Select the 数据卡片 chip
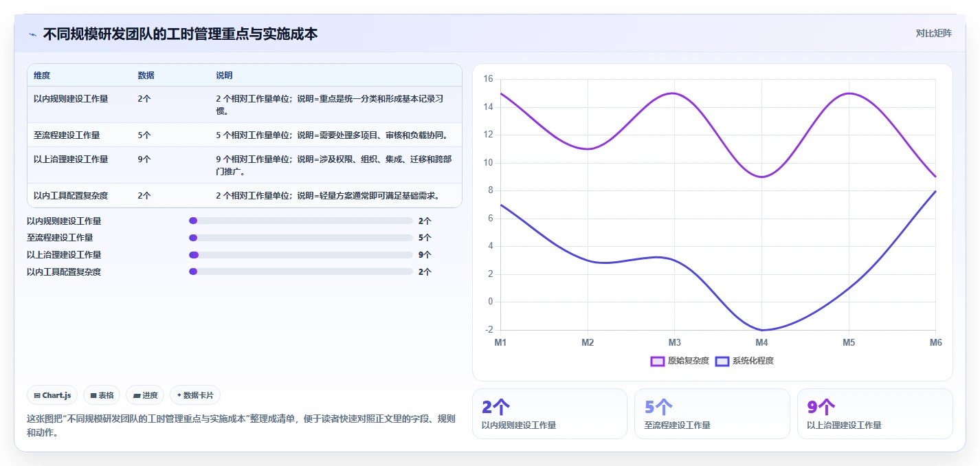Screen dimensions: 980x466 click(x=195, y=395)
